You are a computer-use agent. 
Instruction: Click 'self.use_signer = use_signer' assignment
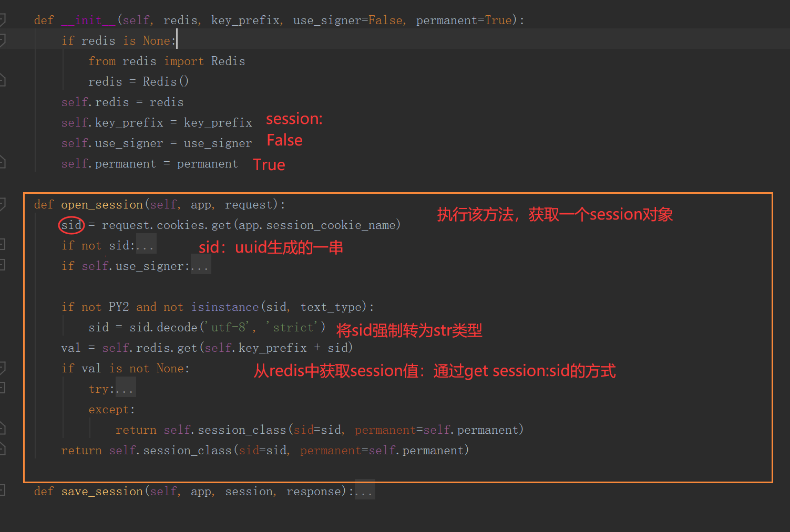point(157,143)
